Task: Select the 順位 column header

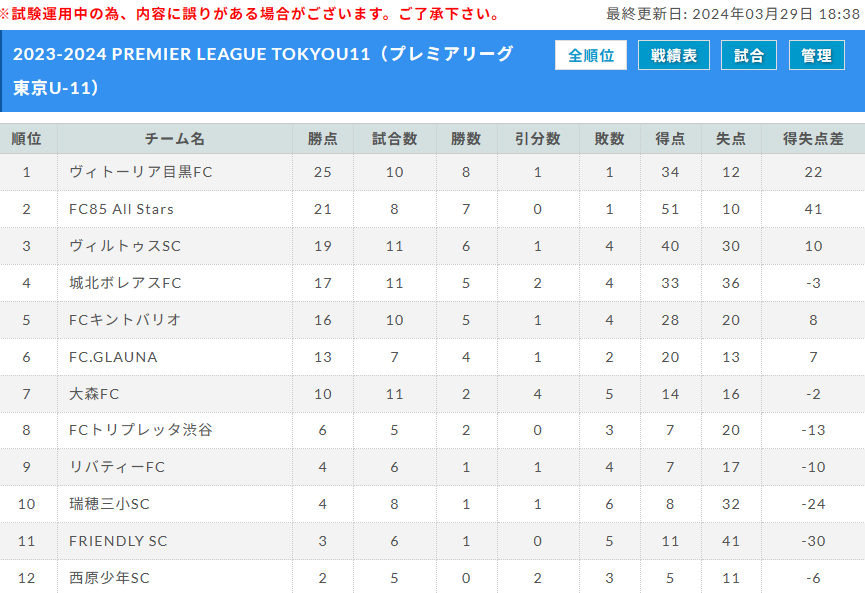Action: click(26, 138)
